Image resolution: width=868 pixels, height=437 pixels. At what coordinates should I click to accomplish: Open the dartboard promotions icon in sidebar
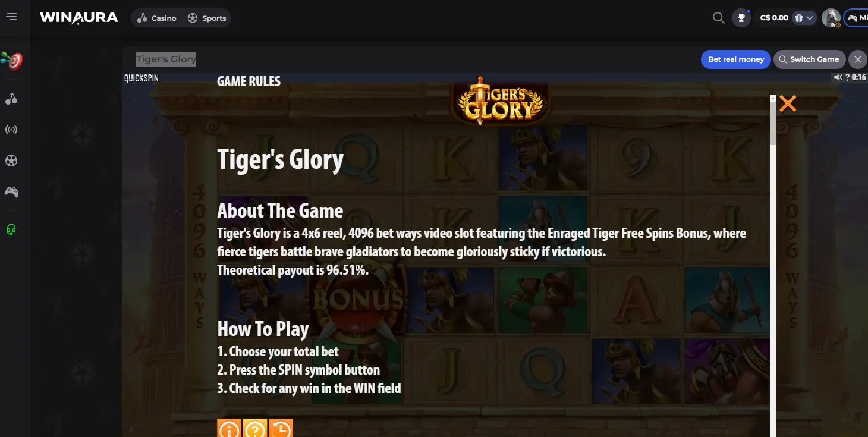coord(11,61)
